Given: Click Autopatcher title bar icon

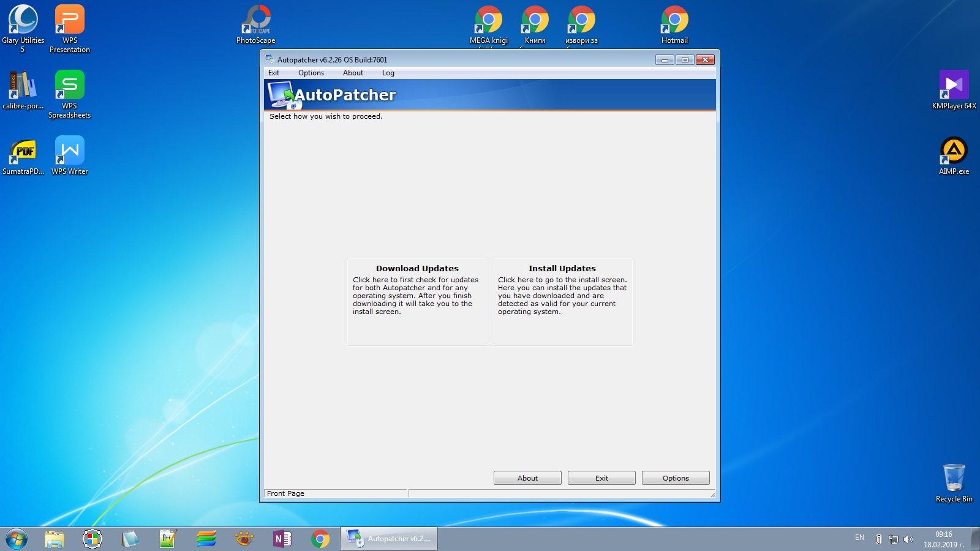Looking at the screenshot, I should coord(270,59).
